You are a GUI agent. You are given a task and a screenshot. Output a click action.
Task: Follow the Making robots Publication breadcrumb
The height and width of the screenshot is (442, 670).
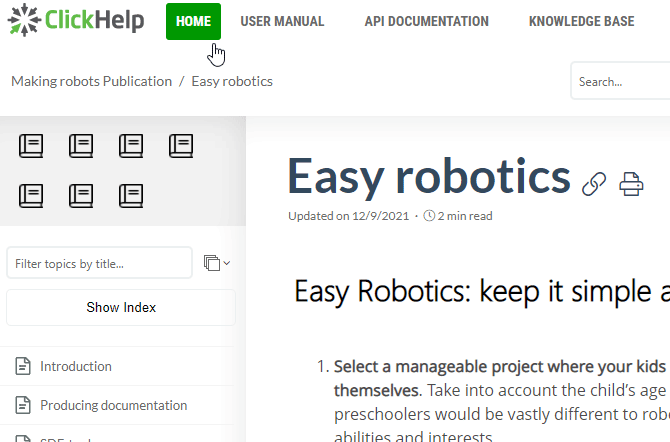point(91,81)
